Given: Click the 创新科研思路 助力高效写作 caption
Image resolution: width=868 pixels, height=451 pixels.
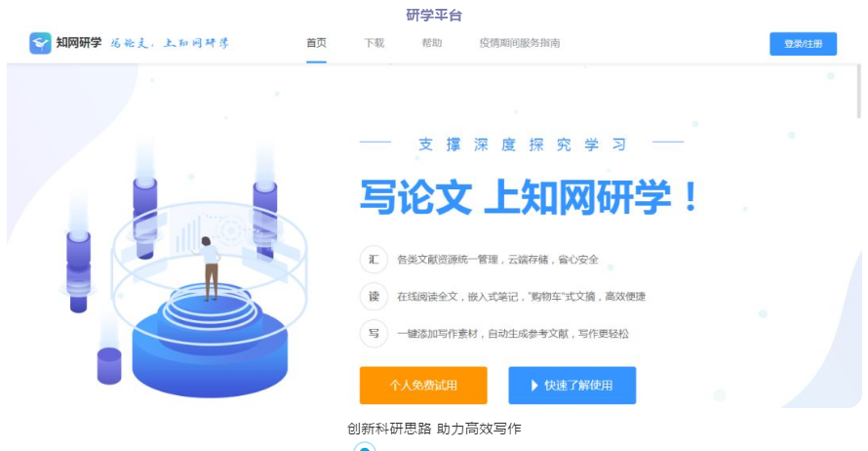Looking at the screenshot, I should click(x=434, y=429).
